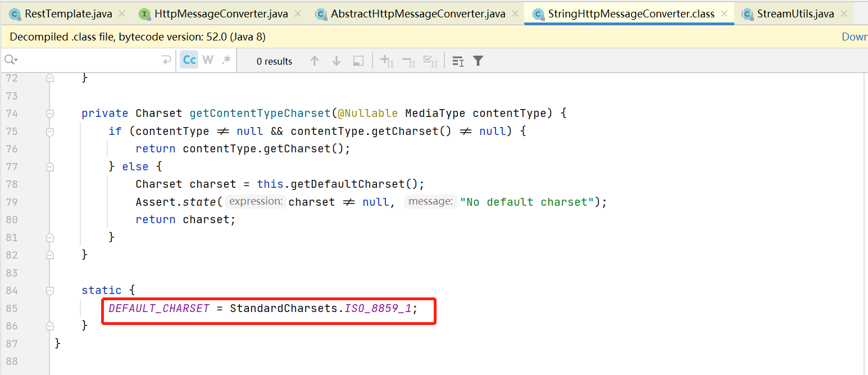The width and height of the screenshot is (868, 375).
Task: Click the HttpMessageConverter interface file icon
Action: pyautogui.click(x=145, y=14)
